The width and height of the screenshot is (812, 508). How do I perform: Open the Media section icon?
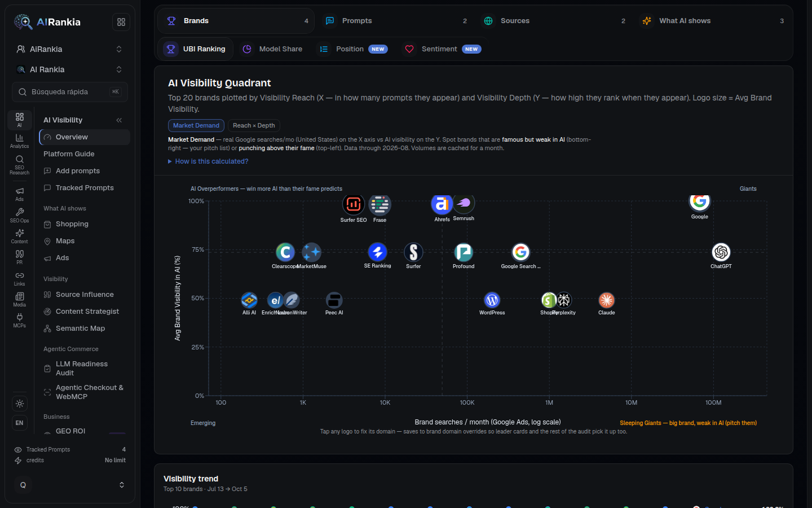click(19, 300)
